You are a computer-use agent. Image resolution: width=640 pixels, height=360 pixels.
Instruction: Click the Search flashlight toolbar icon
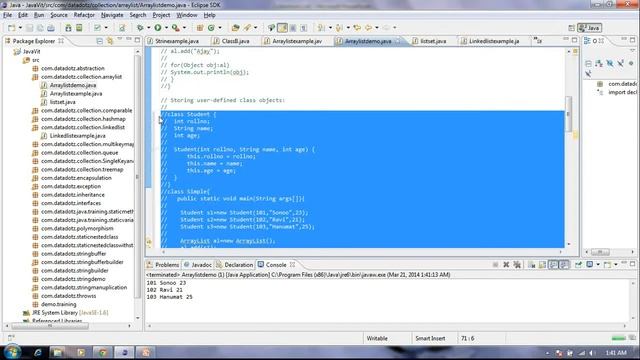tap(247, 28)
